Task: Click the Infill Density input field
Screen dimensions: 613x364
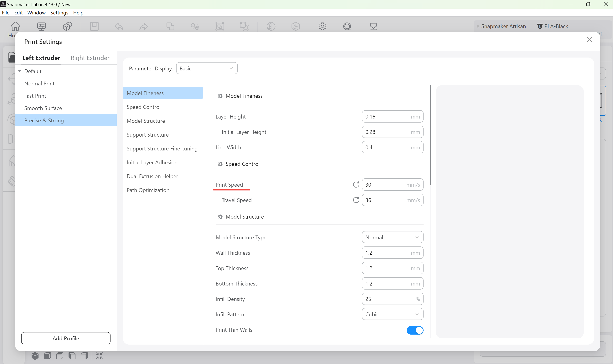Action: [392, 299]
